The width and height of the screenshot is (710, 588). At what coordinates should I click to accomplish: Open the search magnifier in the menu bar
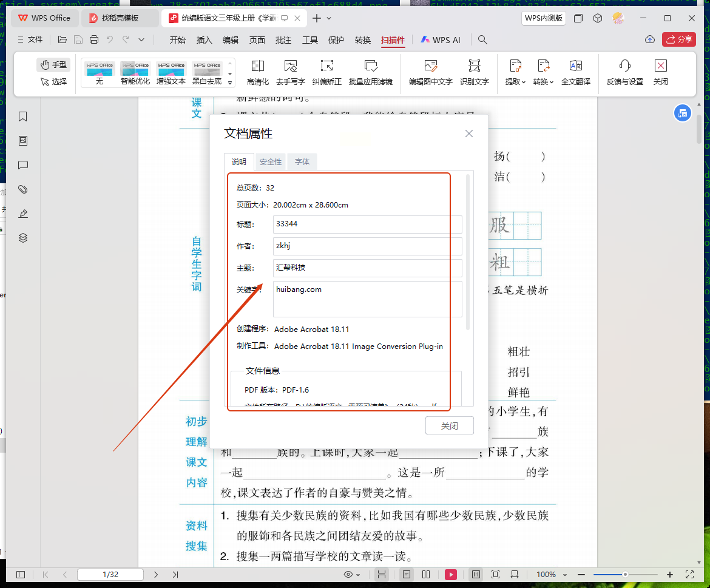482,40
